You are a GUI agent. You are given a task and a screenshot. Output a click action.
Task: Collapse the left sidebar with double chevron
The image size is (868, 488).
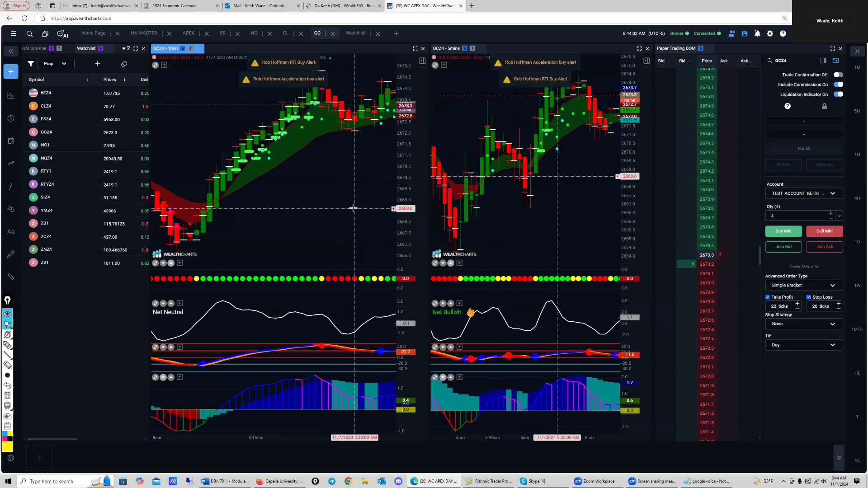[11, 51]
